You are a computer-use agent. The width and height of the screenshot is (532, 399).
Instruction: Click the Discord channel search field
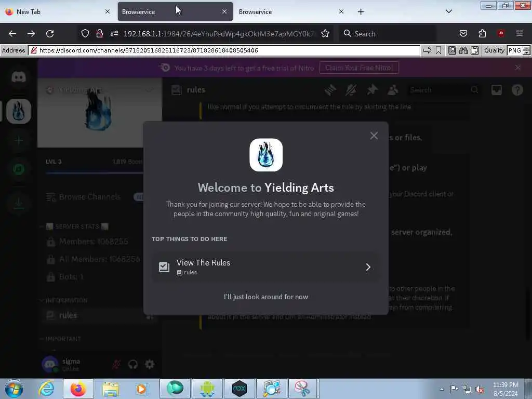(444, 90)
